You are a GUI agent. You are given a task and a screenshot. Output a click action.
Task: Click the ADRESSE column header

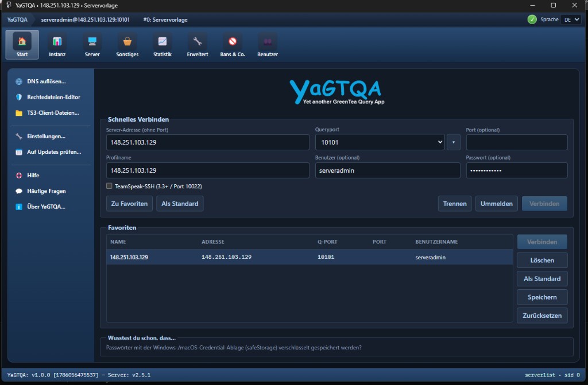[212, 242]
